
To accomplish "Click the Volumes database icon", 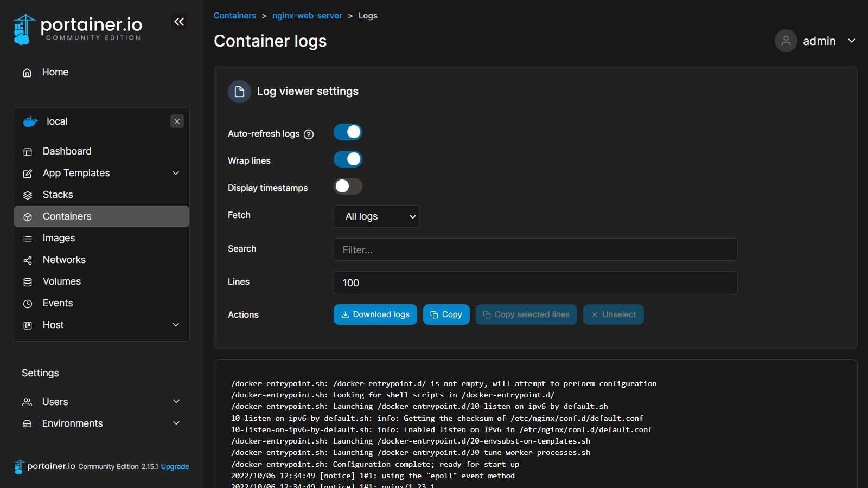I will click(28, 282).
